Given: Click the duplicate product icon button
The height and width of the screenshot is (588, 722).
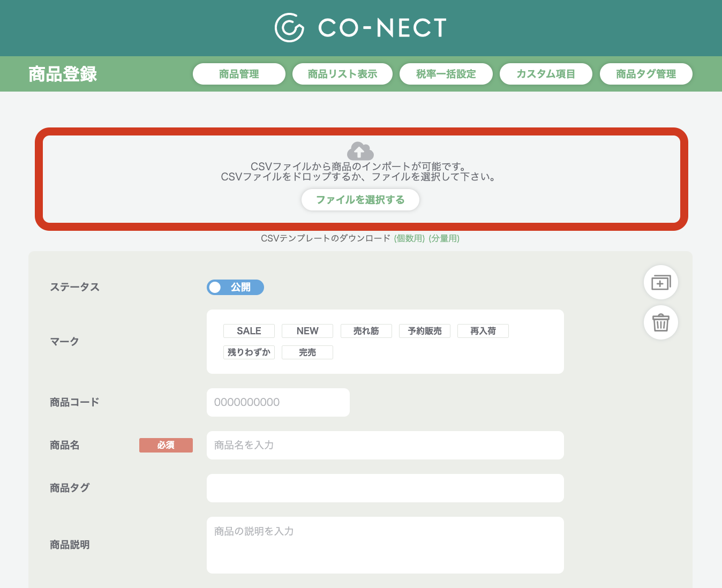Looking at the screenshot, I should [660, 282].
